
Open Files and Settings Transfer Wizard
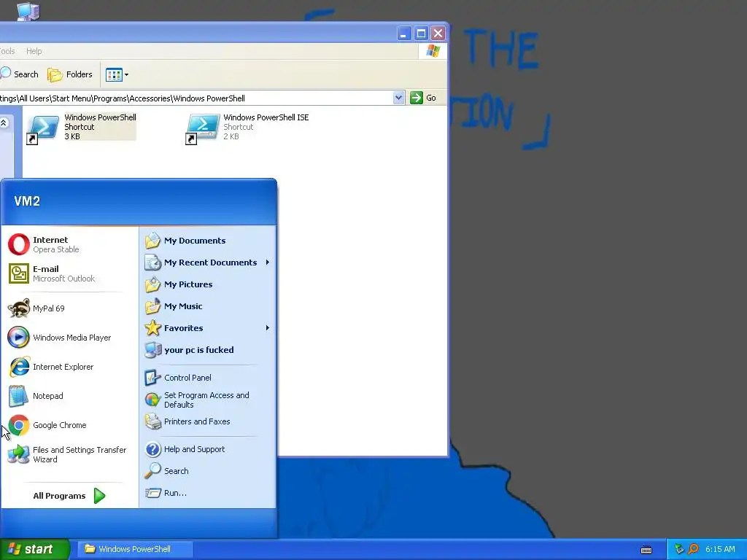[x=69, y=454]
